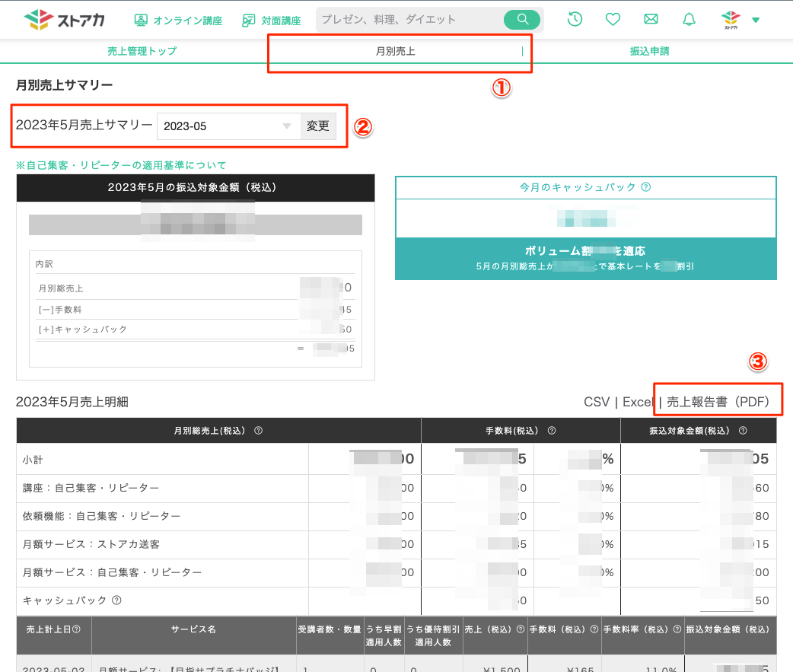The height and width of the screenshot is (672, 793).
Task: Click the 2023年5月の振込対象金額（税込） header
Action: point(196,187)
